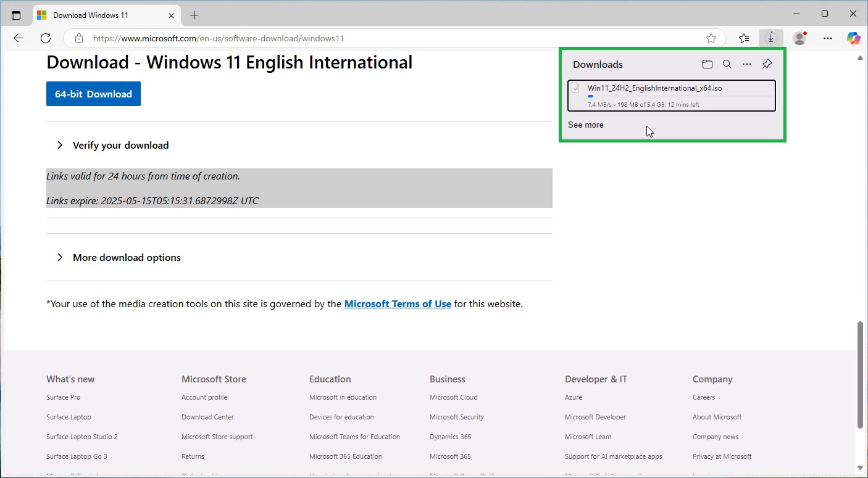
Task: Click the What's new footer heading
Action: (x=70, y=379)
